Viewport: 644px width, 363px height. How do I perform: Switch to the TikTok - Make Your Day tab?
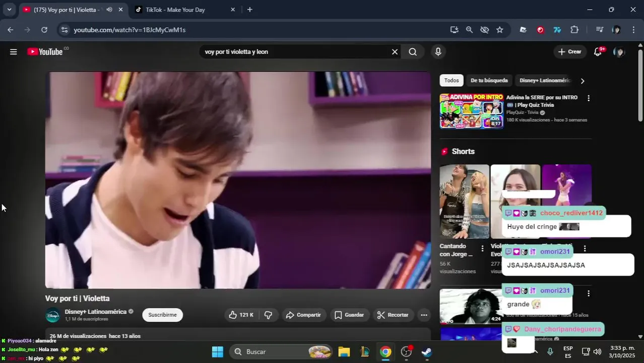(x=175, y=10)
